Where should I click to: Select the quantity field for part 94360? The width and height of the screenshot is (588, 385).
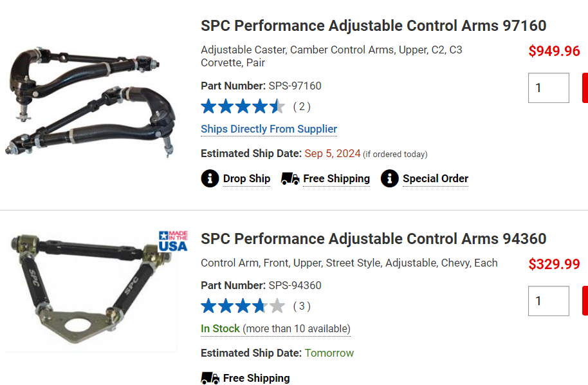(x=548, y=300)
